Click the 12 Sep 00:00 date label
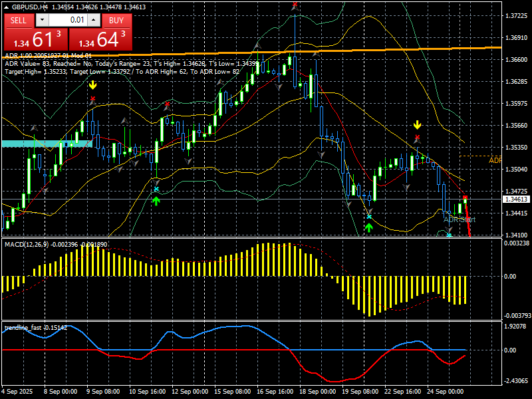The image size is (532, 399). tap(190, 391)
